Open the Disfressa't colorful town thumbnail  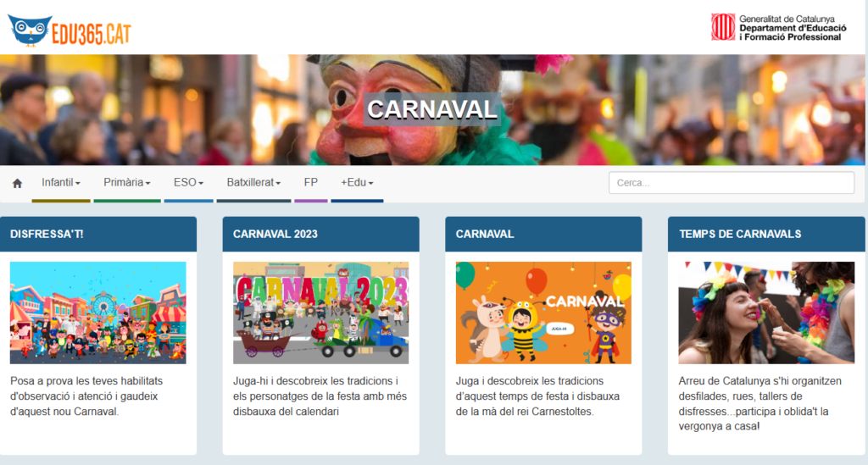pyautogui.click(x=98, y=313)
